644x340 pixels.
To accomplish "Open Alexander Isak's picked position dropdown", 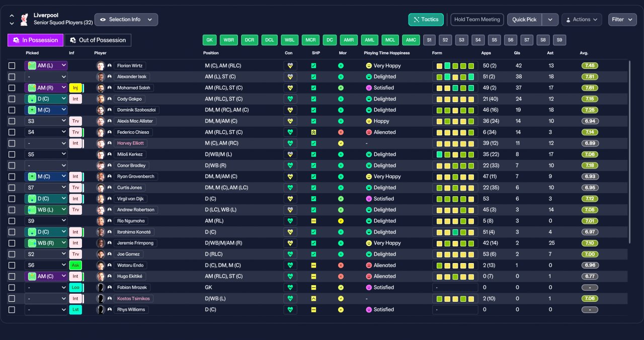I will point(46,77).
